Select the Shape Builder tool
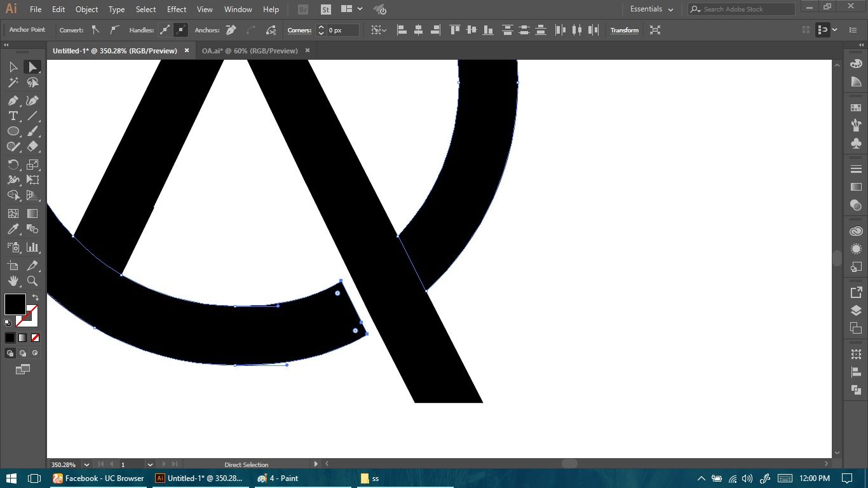 (13, 196)
